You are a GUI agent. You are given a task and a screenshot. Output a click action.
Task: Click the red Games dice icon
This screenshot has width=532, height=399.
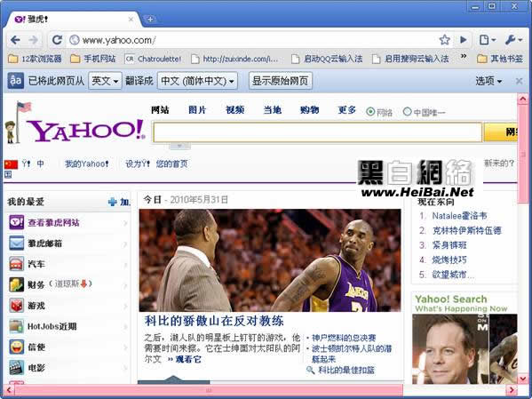16,306
